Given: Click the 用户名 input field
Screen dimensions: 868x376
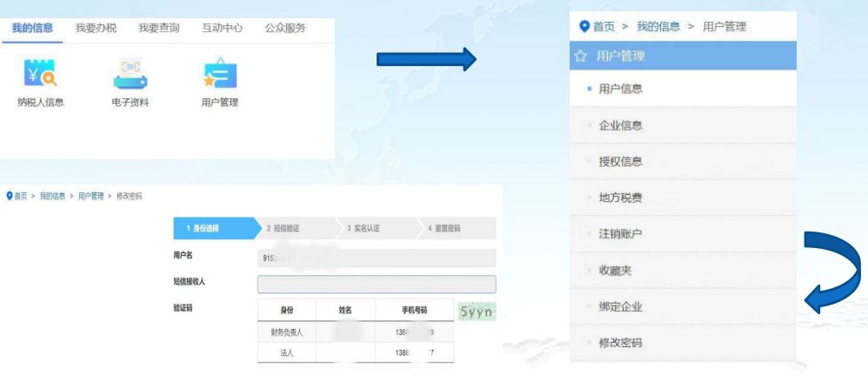Looking at the screenshot, I should coord(377,258).
